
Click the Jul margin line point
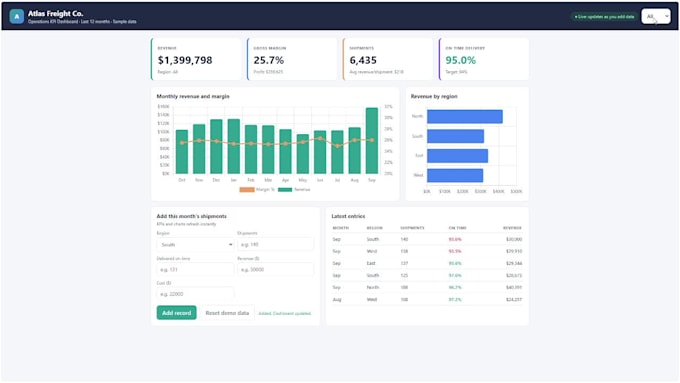click(337, 146)
